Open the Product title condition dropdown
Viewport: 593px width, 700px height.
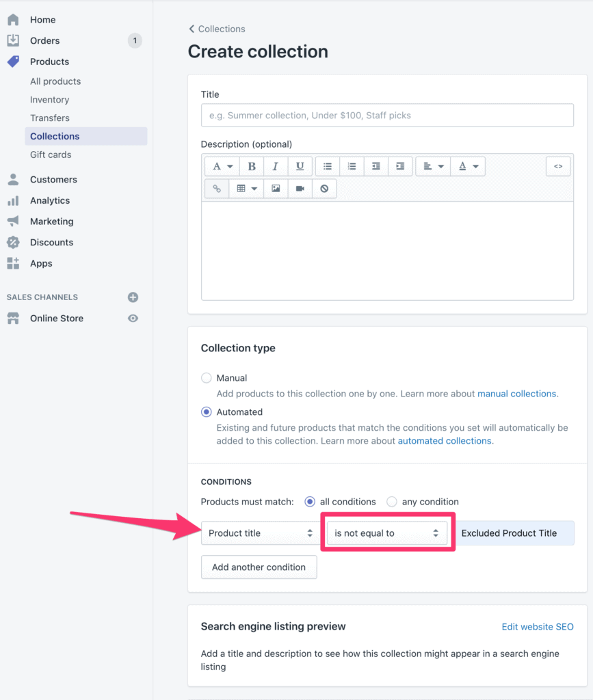261,533
